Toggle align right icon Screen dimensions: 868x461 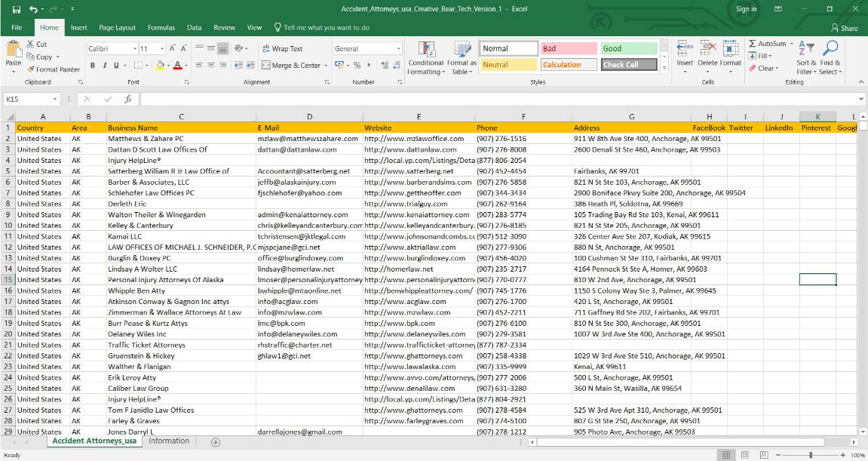coord(222,66)
